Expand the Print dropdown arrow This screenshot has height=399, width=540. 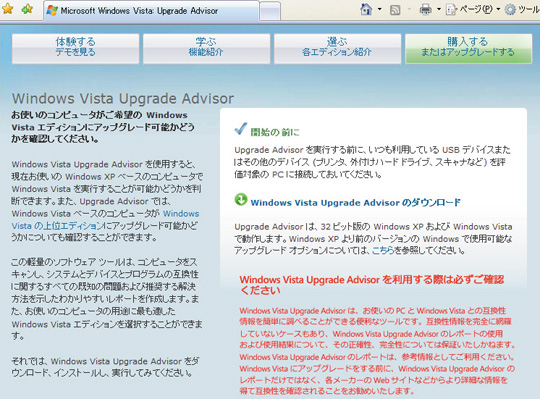tap(439, 9)
